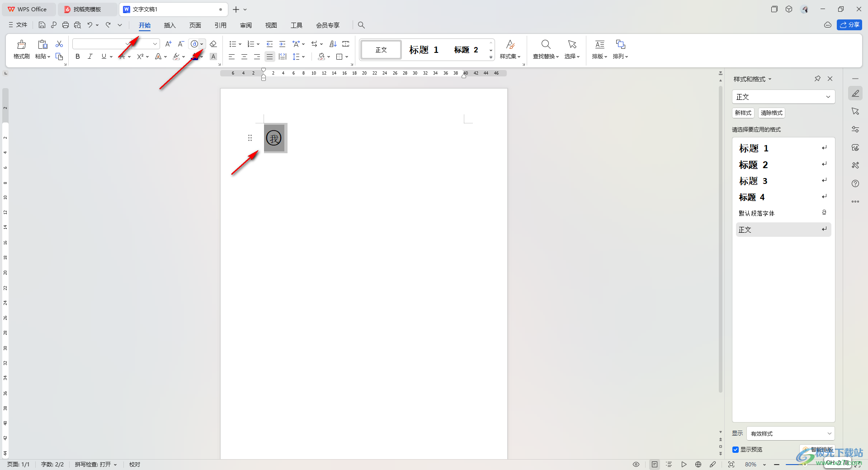Click the Enclosed character (circled letter) icon
This screenshot has height=470, width=868.
pos(194,44)
